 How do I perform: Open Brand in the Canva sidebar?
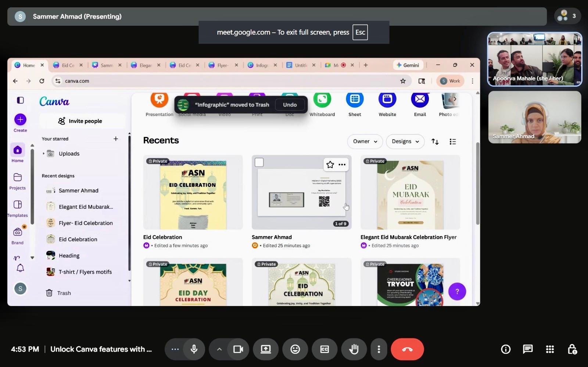(17, 235)
